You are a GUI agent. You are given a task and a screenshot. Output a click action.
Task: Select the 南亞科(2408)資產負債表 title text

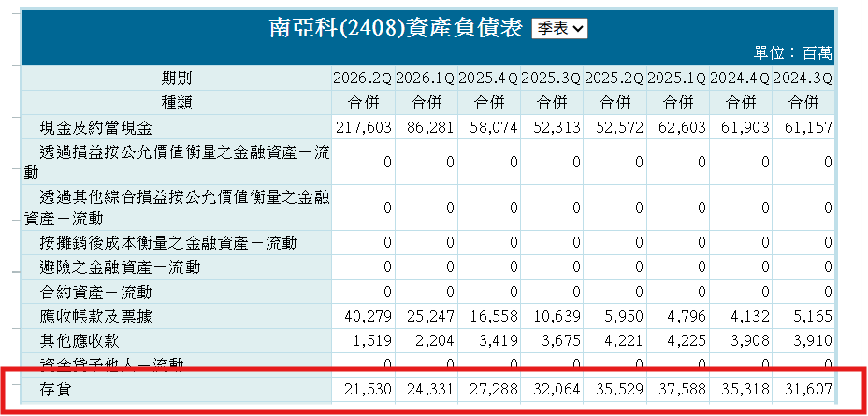coord(397,28)
